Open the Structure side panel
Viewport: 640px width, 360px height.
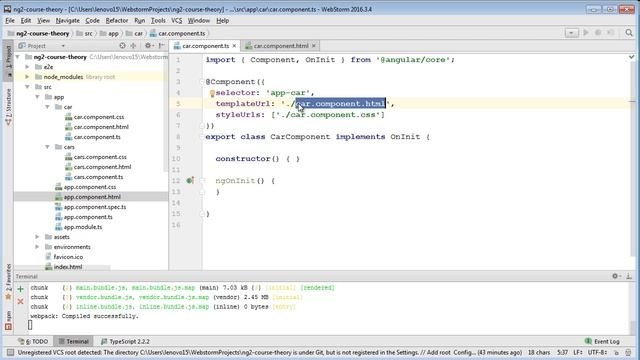[x=8, y=107]
